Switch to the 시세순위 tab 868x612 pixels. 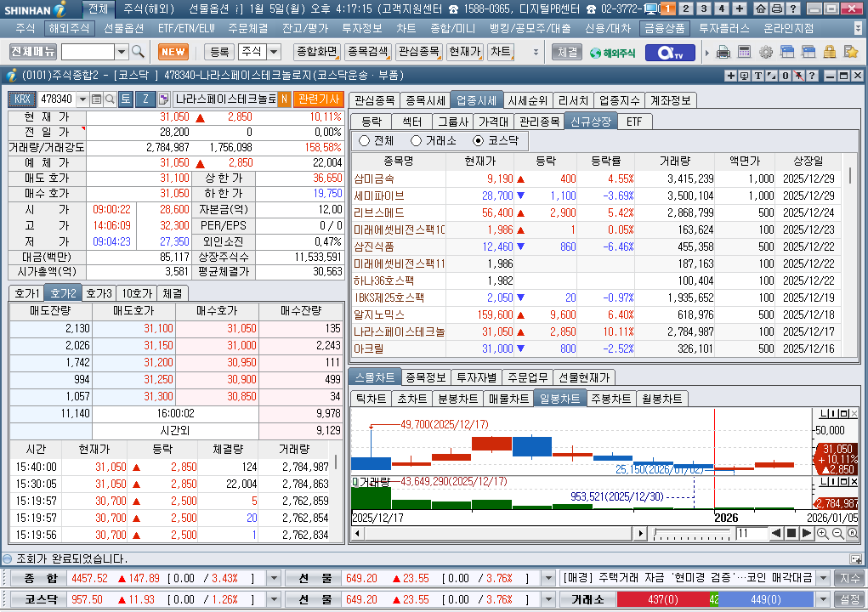coord(528,100)
